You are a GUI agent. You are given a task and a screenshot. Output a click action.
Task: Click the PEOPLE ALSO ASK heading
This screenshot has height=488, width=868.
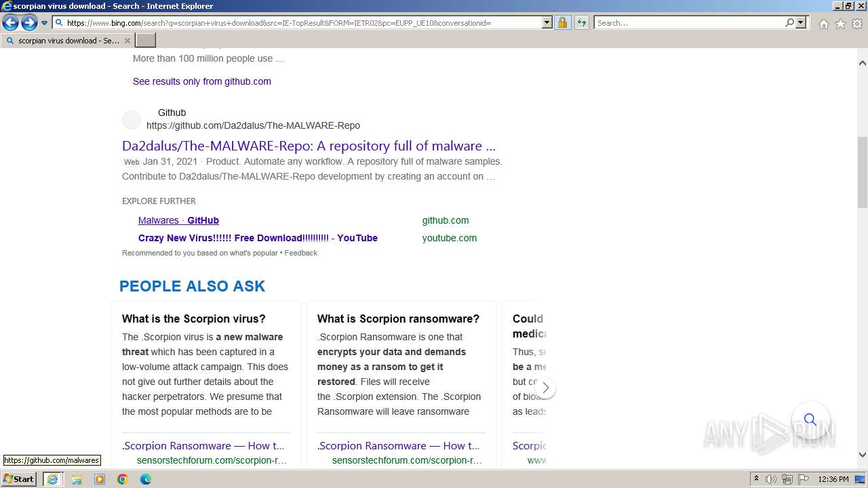pos(192,286)
